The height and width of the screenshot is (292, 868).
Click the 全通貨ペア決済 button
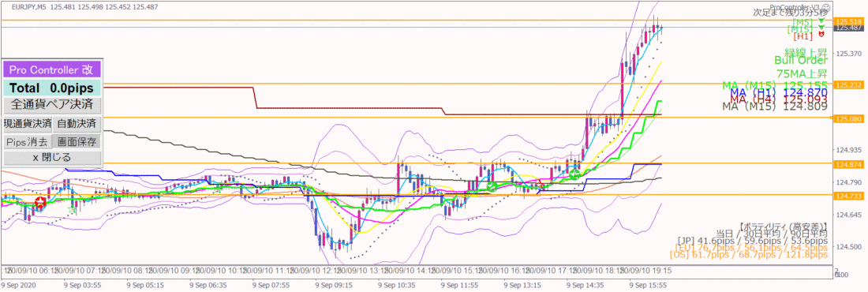[53, 104]
